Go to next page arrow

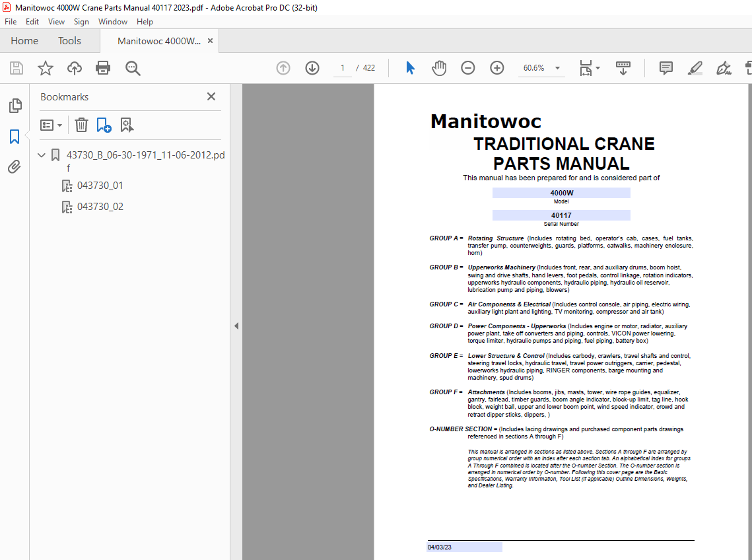tap(312, 68)
